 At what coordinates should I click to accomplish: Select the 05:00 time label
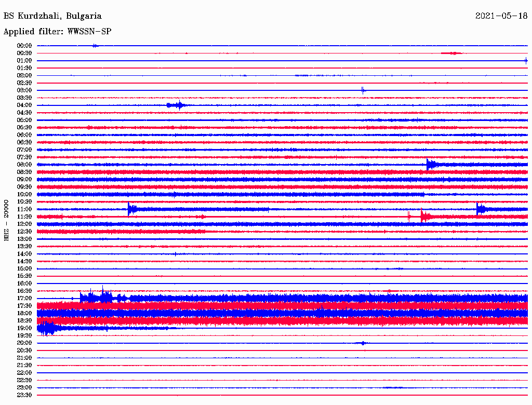[24, 120]
